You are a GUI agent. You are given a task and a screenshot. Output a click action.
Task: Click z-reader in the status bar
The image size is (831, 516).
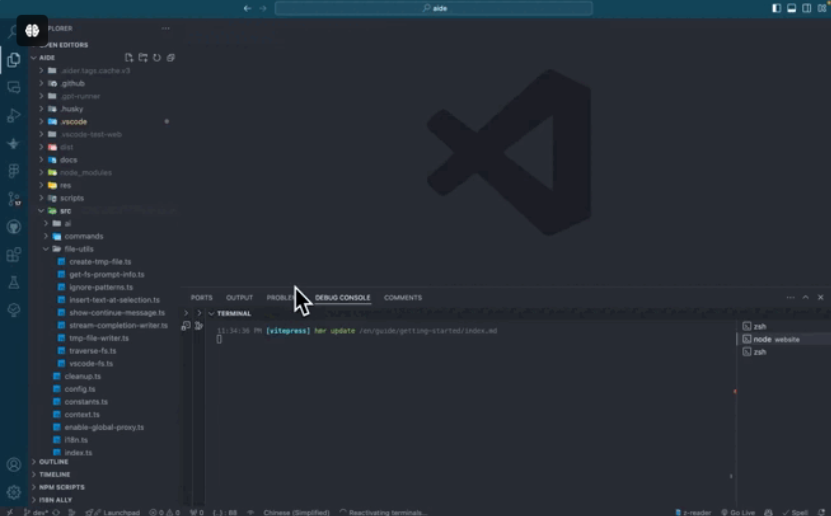pyautogui.click(x=693, y=512)
